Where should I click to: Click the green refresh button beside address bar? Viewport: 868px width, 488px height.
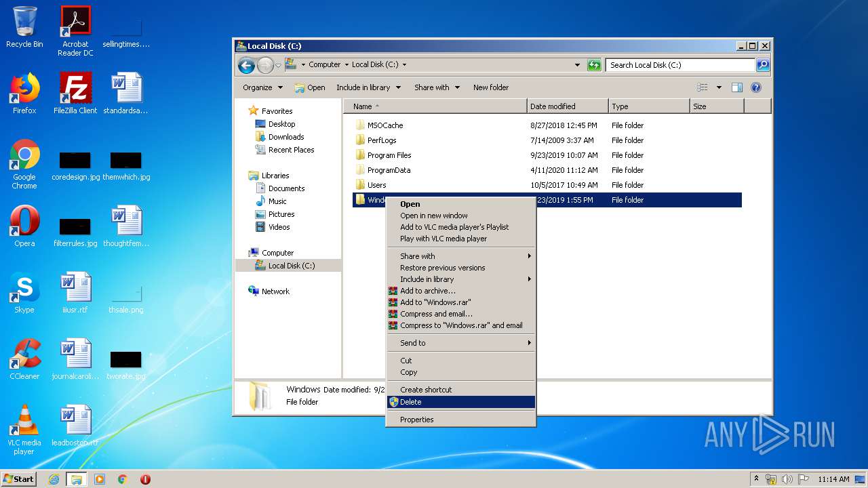click(594, 65)
